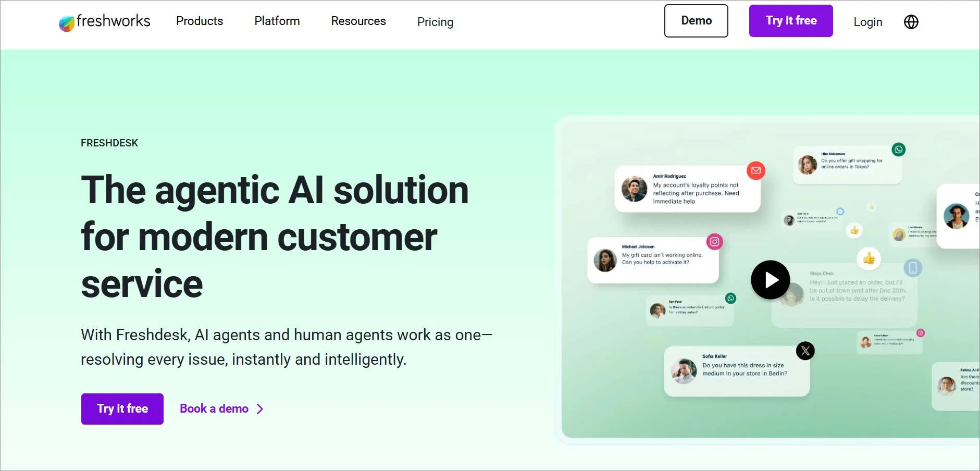The image size is (980, 471).
Task: Click the X icon on Sofia Keller's message
Action: (x=805, y=351)
